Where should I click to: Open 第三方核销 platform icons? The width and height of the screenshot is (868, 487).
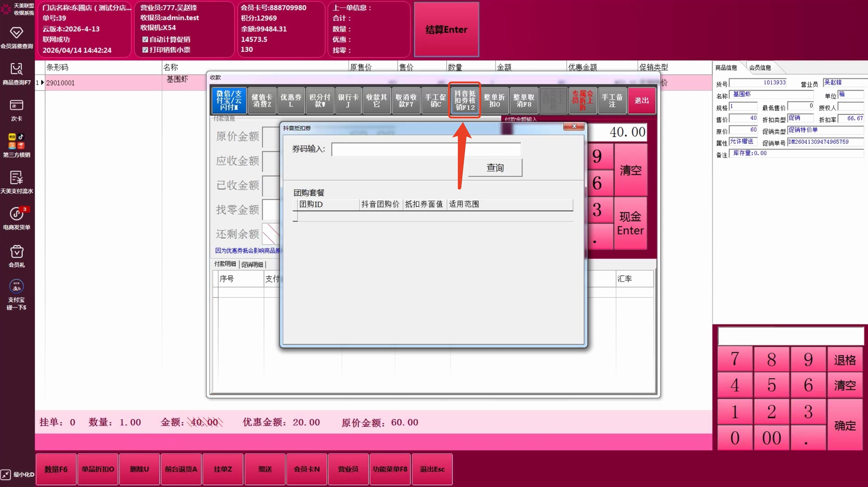click(x=16, y=141)
